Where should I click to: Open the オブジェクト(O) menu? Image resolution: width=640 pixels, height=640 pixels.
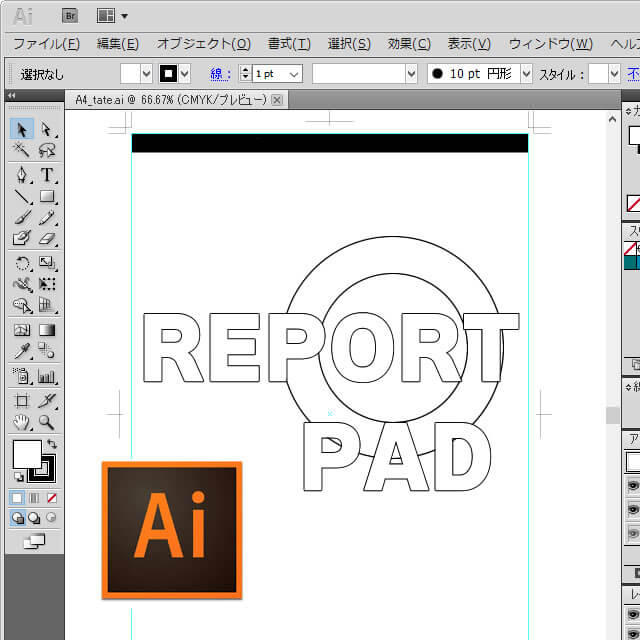pos(204,44)
